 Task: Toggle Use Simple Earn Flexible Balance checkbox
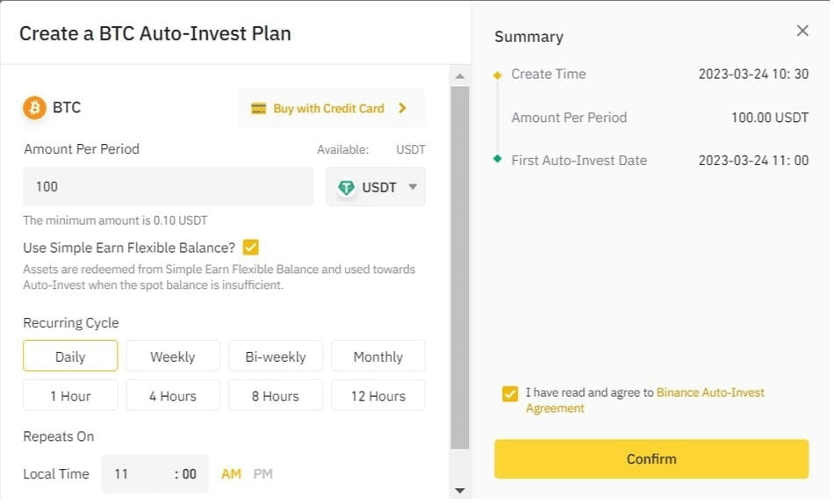(251, 248)
